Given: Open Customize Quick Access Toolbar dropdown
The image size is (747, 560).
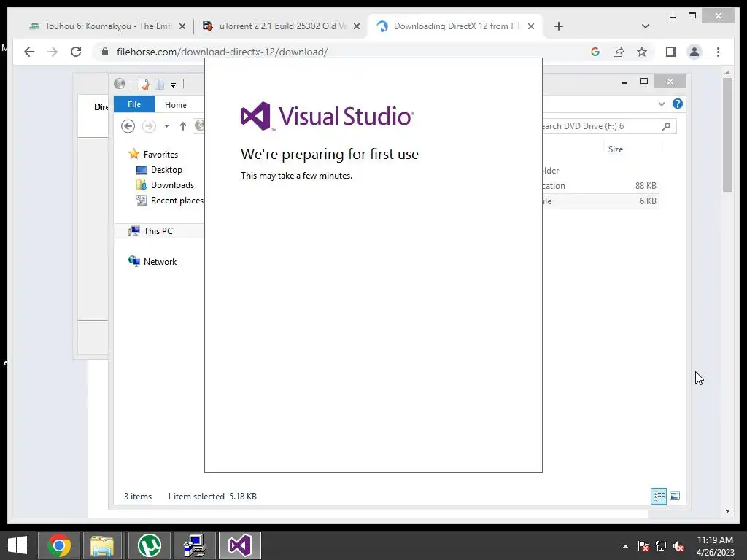Looking at the screenshot, I should (174, 85).
